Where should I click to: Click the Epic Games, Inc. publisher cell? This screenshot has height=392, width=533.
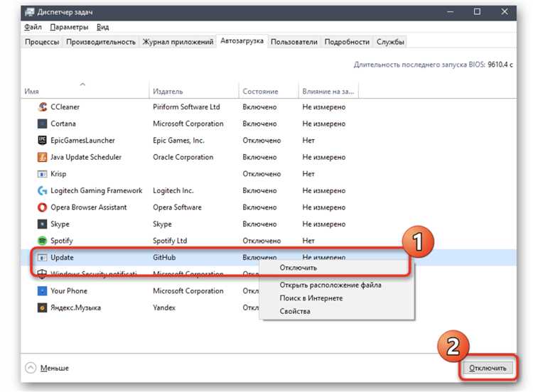click(178, 141)
